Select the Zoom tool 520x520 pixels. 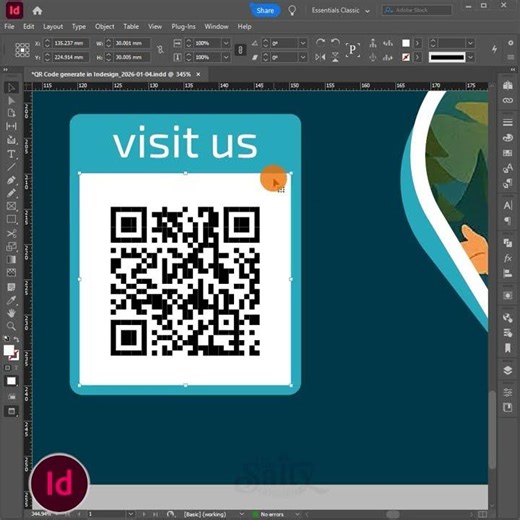(11, 326)
